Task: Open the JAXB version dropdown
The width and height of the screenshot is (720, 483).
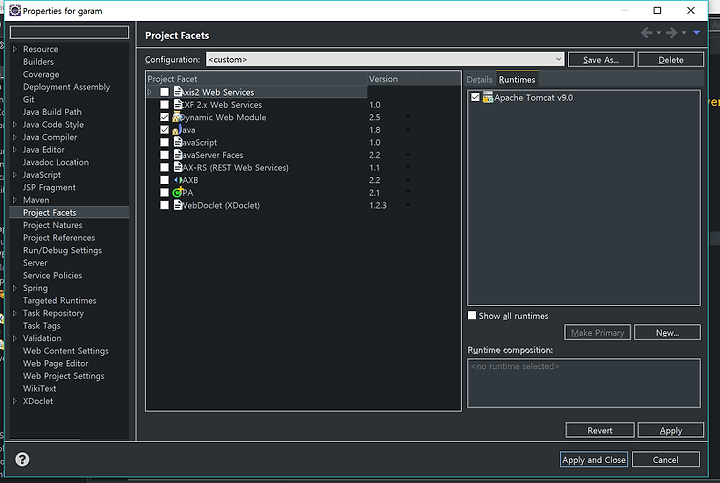Action: point(408,180)
